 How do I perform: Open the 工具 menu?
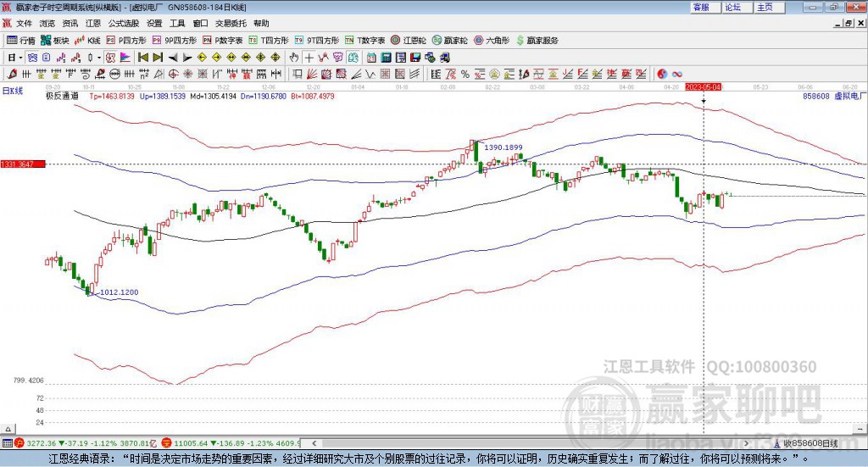coord(177,23)
